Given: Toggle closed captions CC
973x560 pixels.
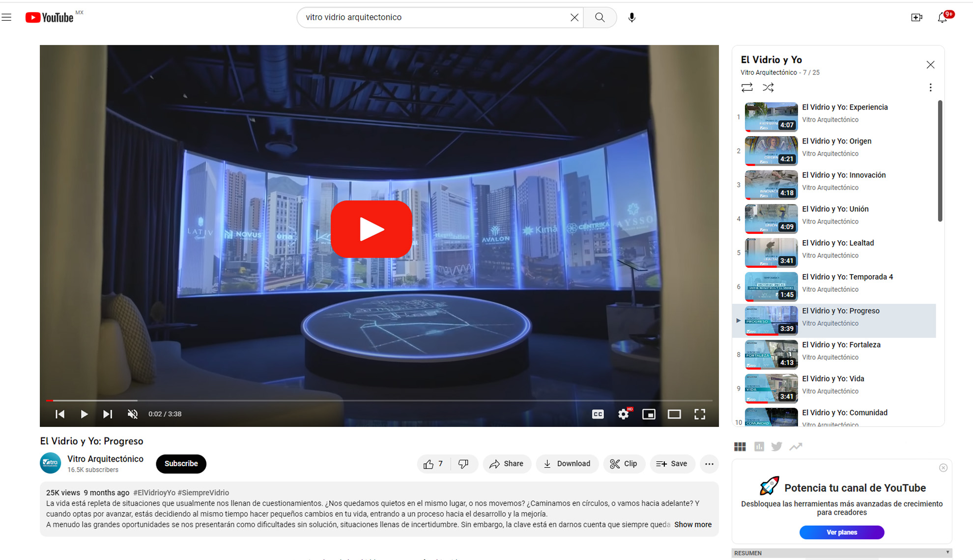Looking at the screenshot, I should [598, 414].
